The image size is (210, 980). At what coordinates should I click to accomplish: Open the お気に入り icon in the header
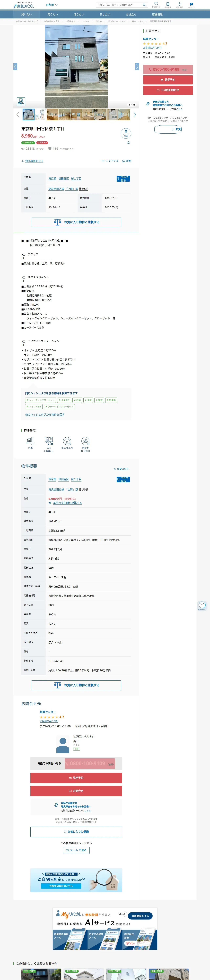click(x=156, y=5)
